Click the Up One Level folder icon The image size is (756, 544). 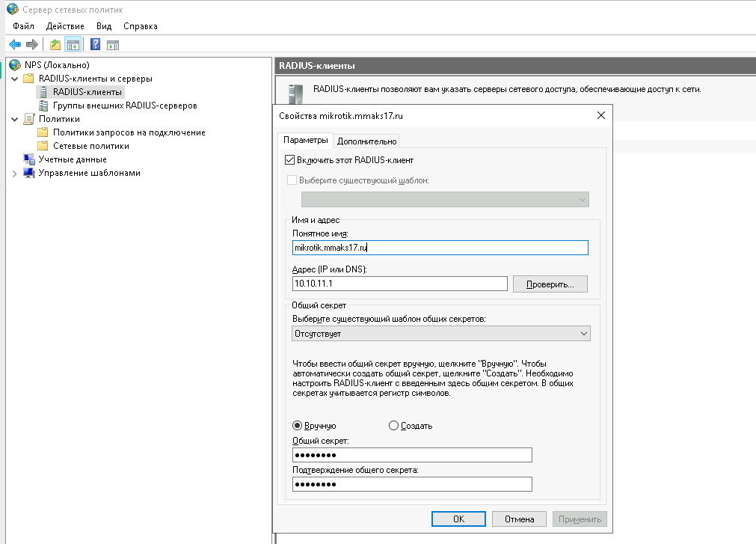55,44
